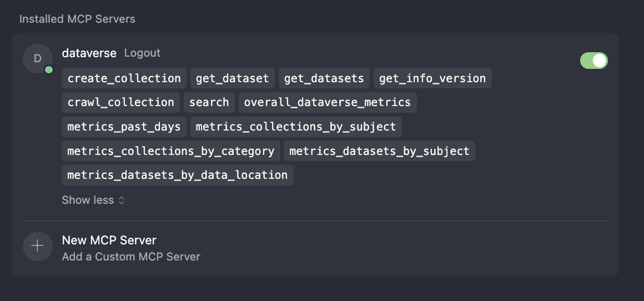The width and height of the screenshot is (644, 301).
Task: Click New MCP Server entry
Action: 109,240
